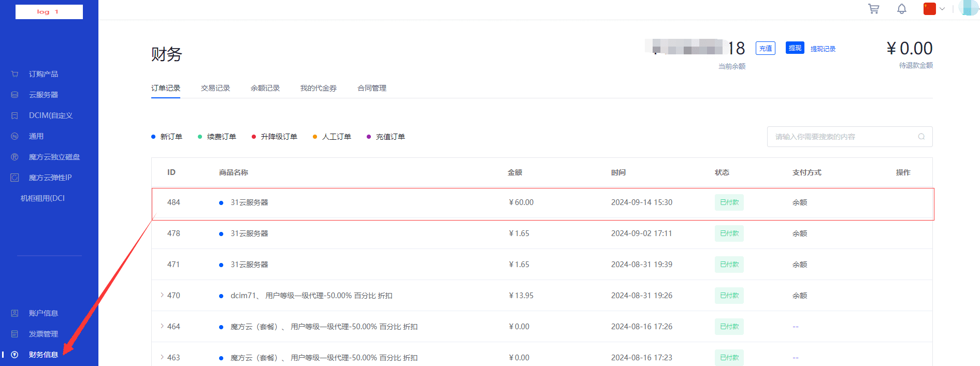980x366 pixels.
Task: Click the 云服务器 sidebar icon
Action: (x=15, y=95)
